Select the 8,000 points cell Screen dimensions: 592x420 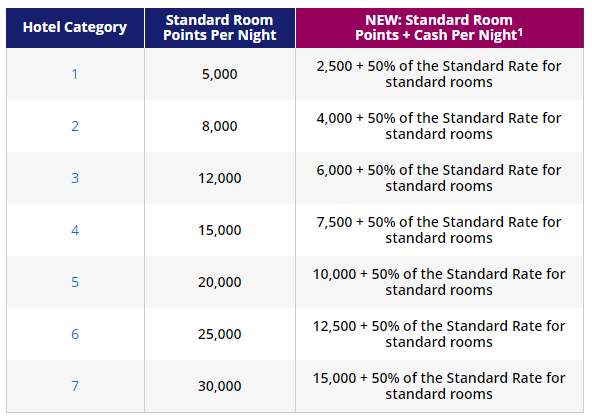[220, 126]
